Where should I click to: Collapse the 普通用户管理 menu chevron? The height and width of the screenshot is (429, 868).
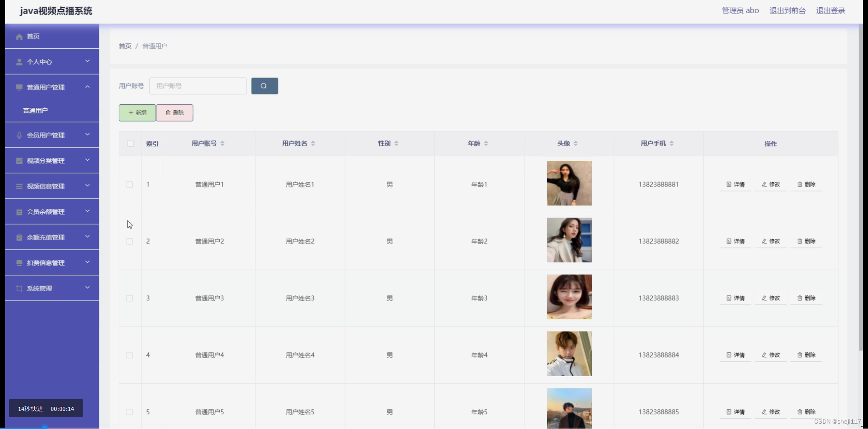[x=88, y=87]
